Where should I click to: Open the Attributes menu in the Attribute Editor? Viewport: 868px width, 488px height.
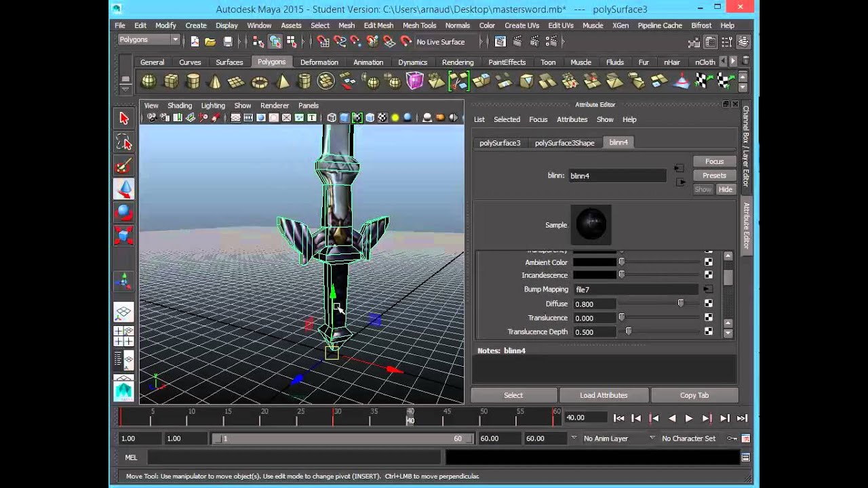572,119
